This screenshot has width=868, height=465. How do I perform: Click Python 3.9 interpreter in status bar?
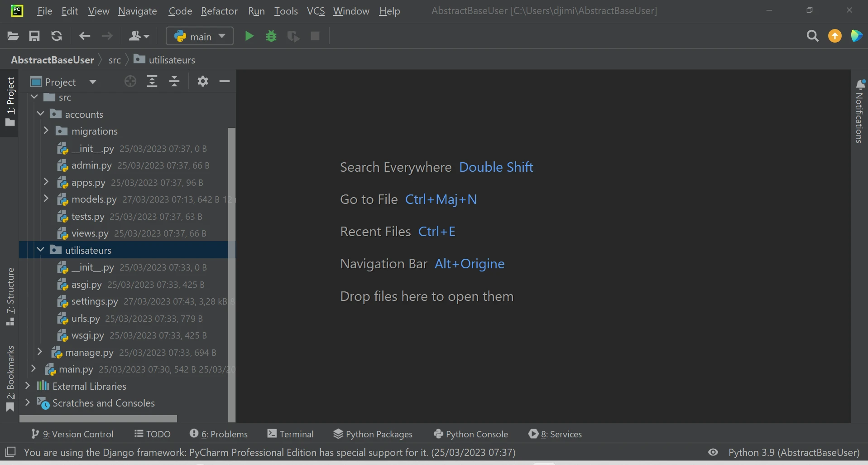794,452
